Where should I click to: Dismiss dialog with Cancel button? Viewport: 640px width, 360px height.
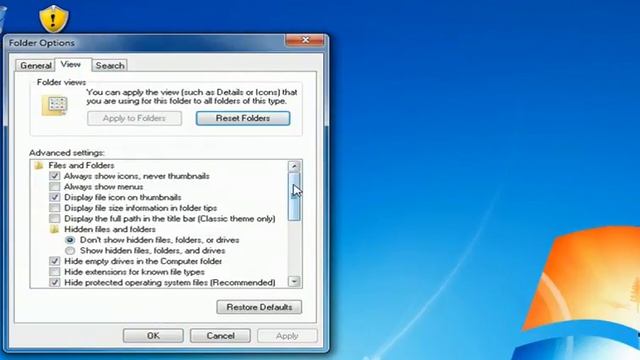220,336
